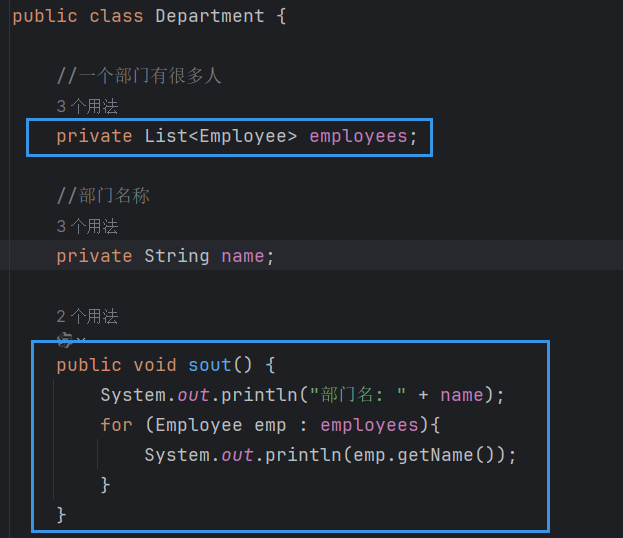Click 'employees' in the for loop header
This screenshot has width=623, height=538.
click(x=370, y=426)
